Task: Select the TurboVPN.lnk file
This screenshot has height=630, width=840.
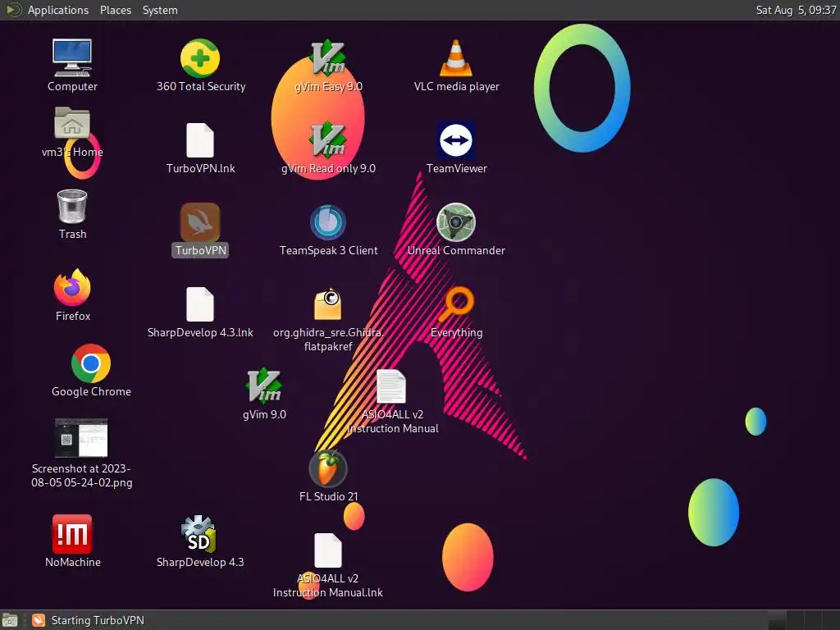Action: pyautogui.click(x=200, y=140)
